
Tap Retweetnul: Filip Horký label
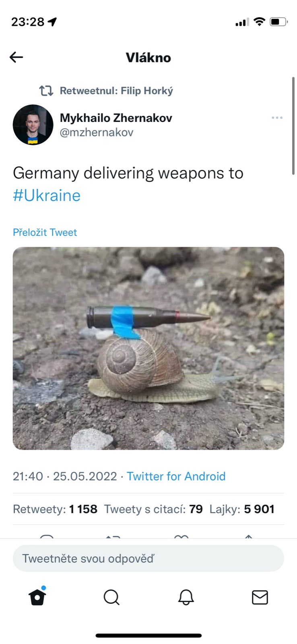tap(116, 91)
